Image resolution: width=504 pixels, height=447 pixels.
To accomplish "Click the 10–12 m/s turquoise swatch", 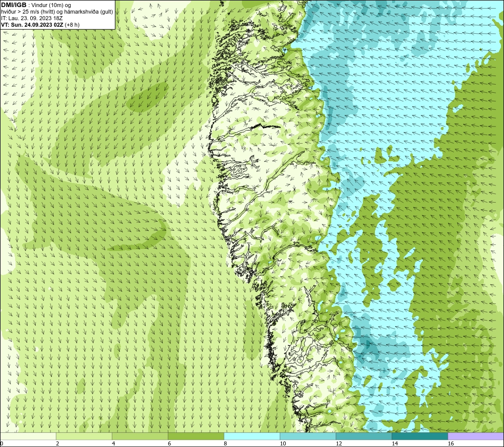I will [308, 436].
